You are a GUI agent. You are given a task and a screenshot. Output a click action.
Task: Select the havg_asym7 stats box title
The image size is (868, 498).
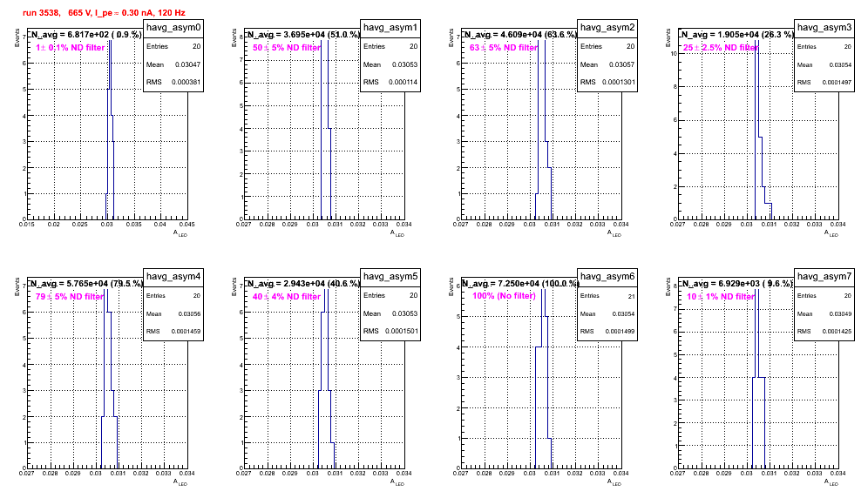point(824,277)
